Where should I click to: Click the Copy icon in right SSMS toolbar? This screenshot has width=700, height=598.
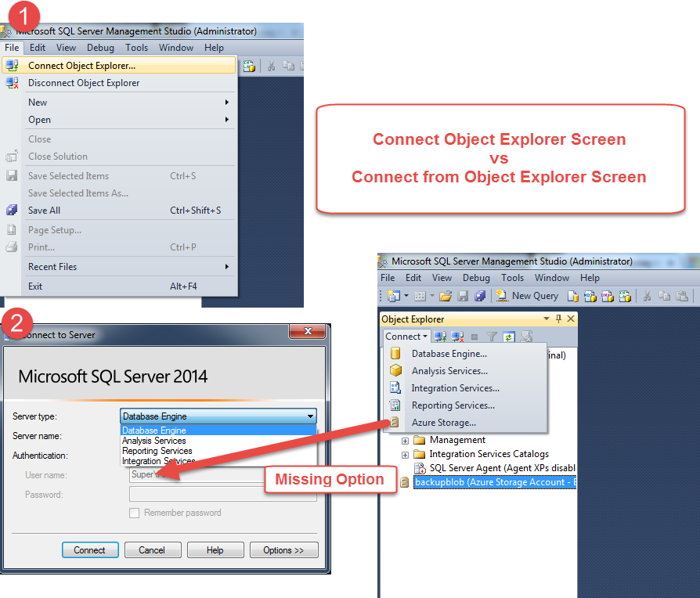point(664,296)
